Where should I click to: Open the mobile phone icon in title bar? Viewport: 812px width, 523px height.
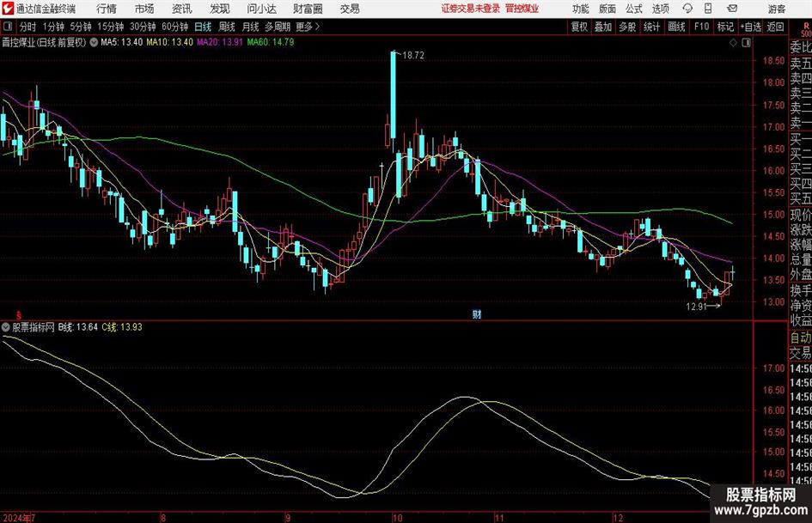708,9
